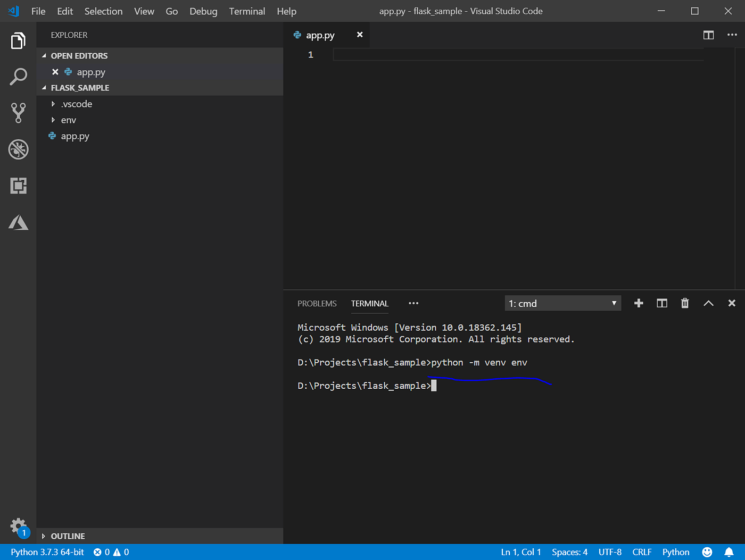Expand the env folder

(x=69, y=120)
